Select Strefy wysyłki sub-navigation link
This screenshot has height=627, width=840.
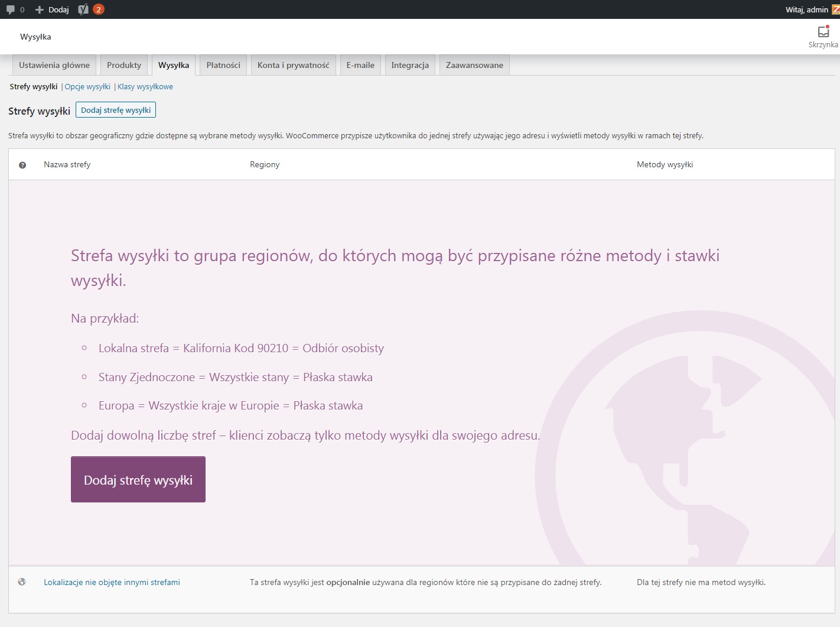[x=34, y=86]
